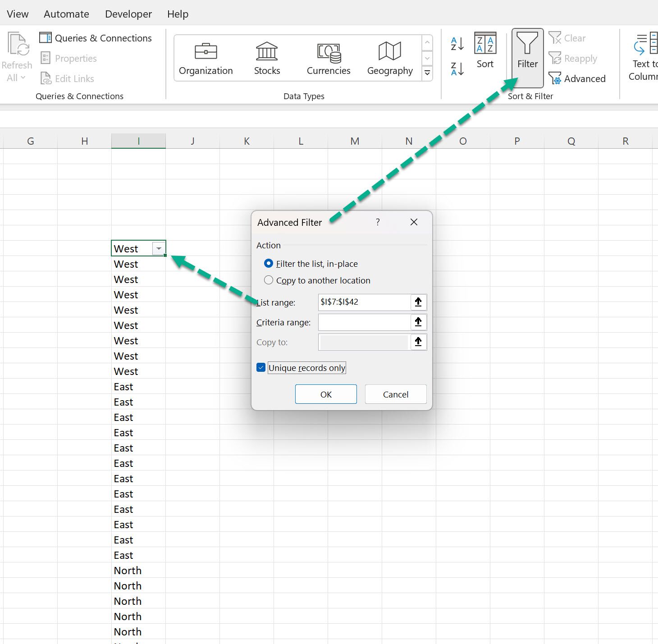Expand the Data Types gallery

pos(427,73)
